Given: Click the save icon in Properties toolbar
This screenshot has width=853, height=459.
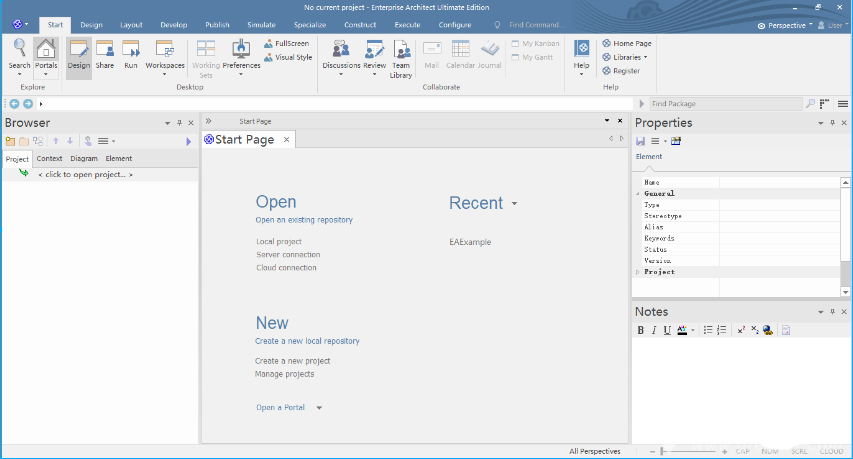Looking at the screenshot, I should [x=641, y=141].
